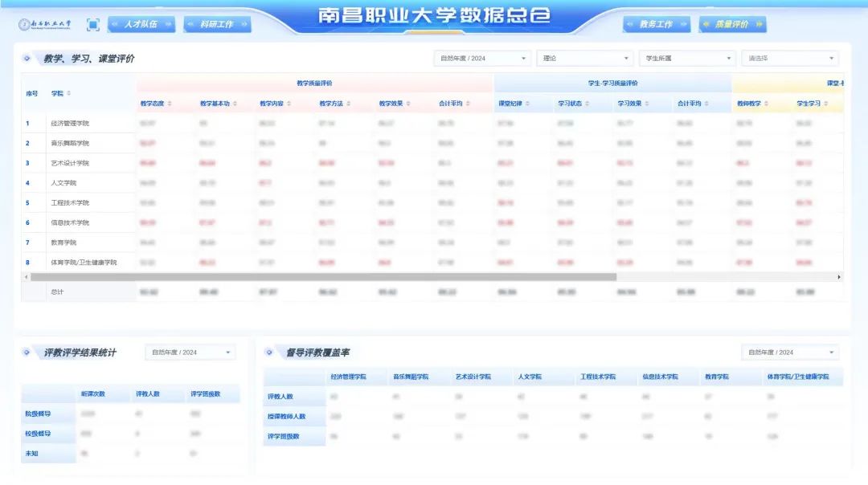Image resolution: width=868 pixels, height=485 pixels.
Task: Click the horizontal scrollbar of the evaluation table
Action: tap(321, 277)
